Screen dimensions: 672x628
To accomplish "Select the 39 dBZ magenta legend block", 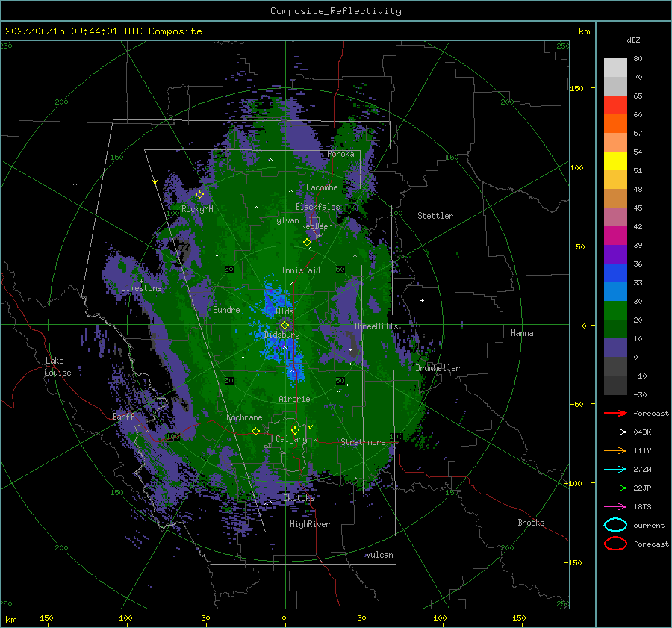I will click(615, 235).
